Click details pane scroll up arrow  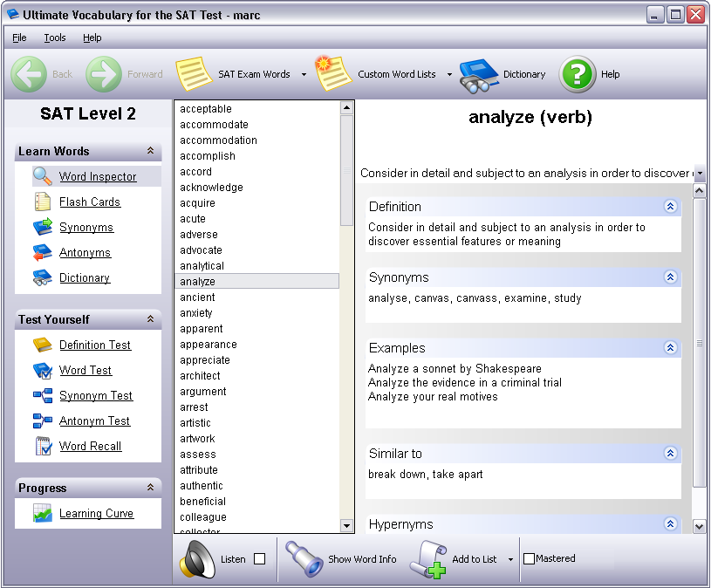[699, 191]
